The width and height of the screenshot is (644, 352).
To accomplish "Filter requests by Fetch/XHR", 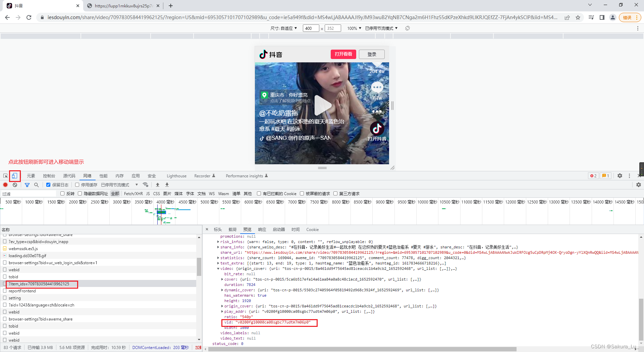I will (133, 193).
